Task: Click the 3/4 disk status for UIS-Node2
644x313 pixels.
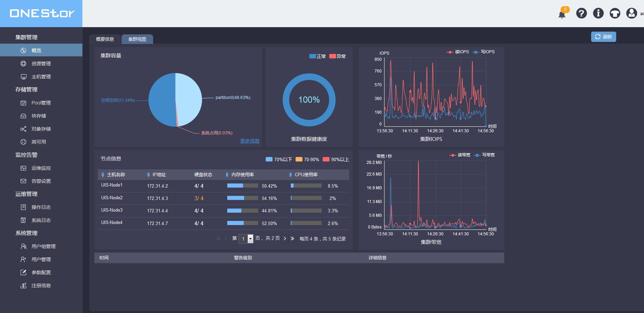Action: pos(199,199)
